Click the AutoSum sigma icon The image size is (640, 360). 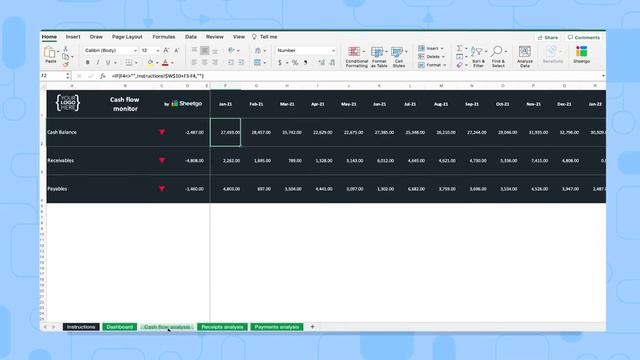(x=460, y=48)
